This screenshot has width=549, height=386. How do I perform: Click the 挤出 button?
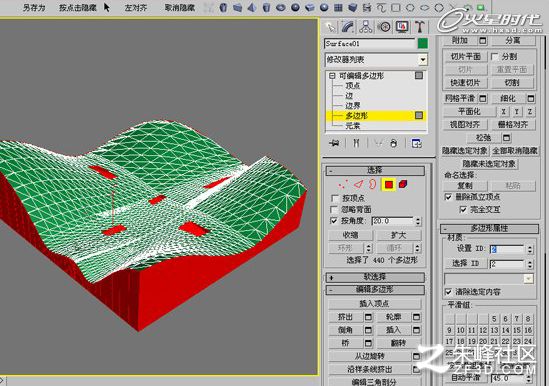[x=345, y=317]
